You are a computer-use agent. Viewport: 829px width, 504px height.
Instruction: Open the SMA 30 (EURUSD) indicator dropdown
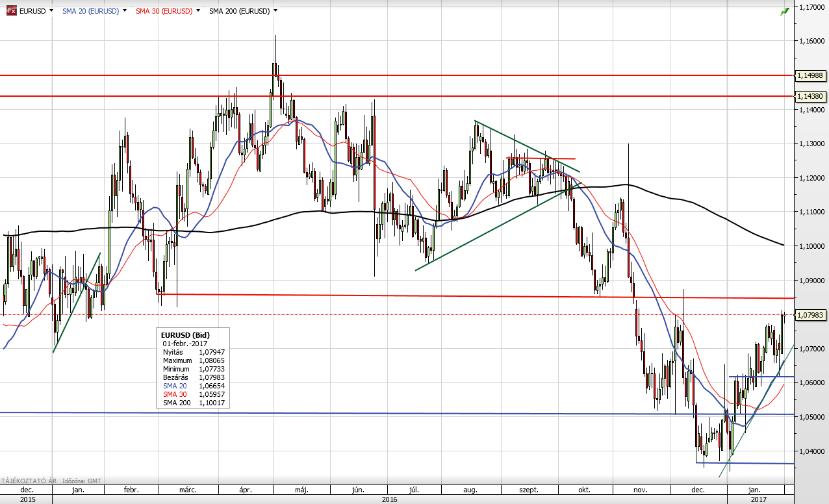(198, 11)
